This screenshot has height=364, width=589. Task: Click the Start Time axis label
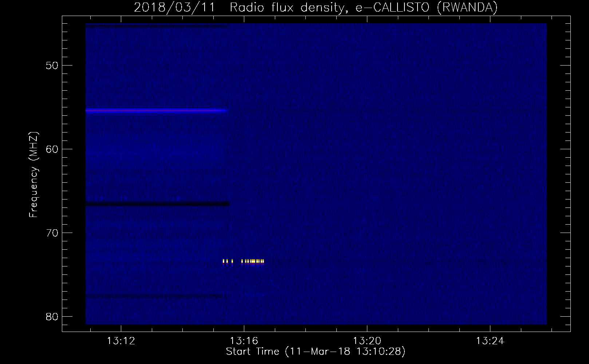[x=316, y=351]
